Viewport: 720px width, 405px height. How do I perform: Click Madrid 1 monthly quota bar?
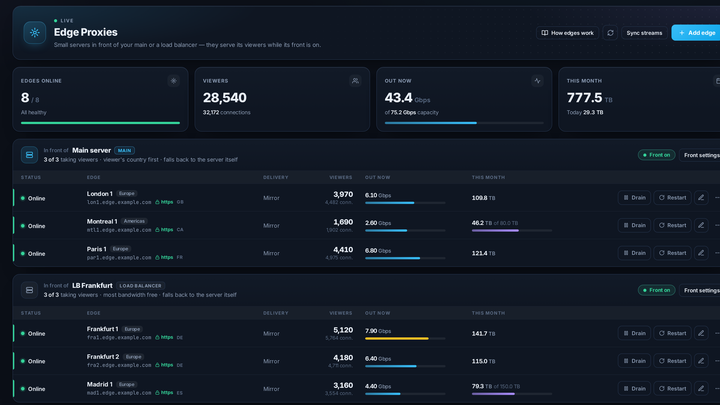pyautogui.click(x=512, y=394)
